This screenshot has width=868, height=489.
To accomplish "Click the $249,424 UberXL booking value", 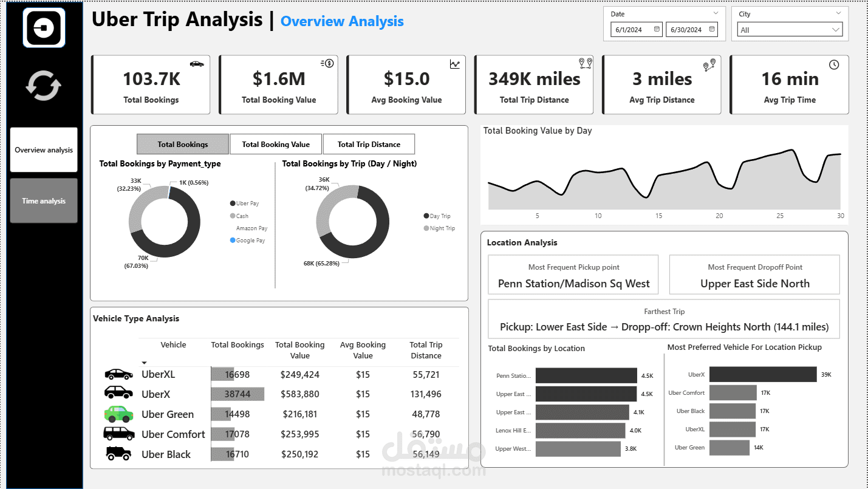I will (299, 374).
